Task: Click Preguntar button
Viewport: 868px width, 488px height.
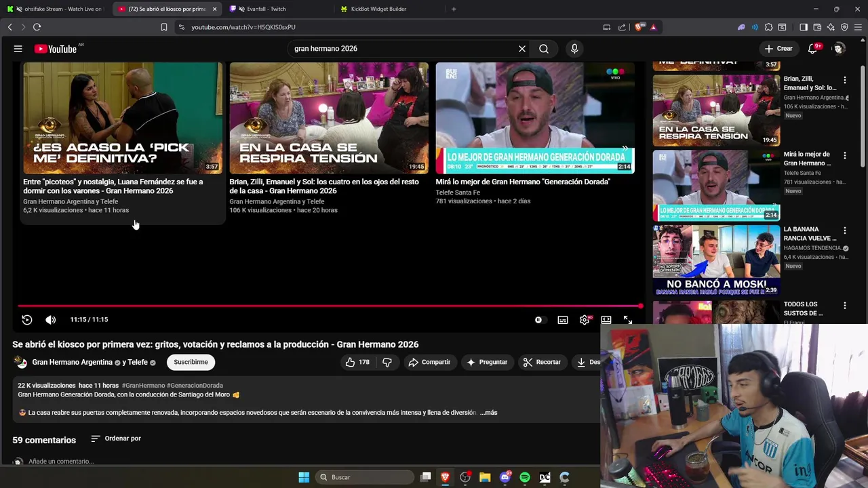Action: tap(486, 362)
